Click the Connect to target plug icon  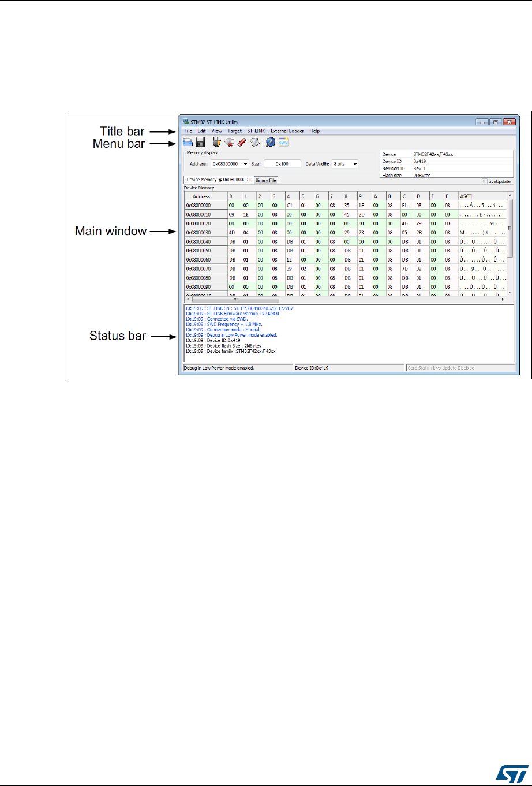tap(217, 141)
